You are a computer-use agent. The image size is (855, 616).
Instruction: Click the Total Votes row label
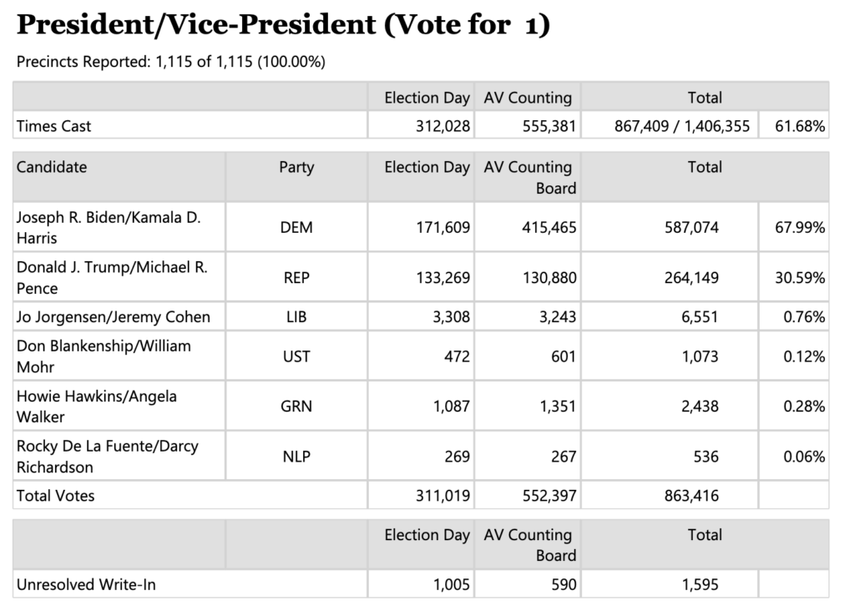[x=56, y=496]
